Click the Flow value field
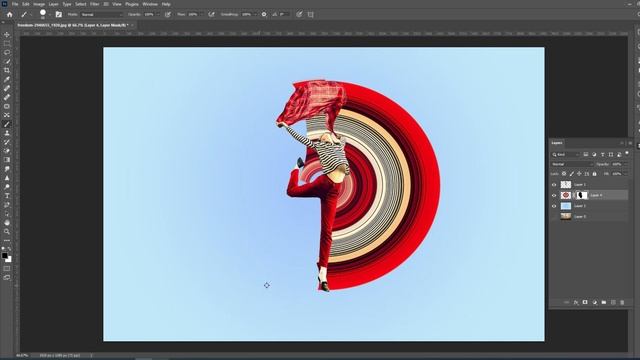Viewport: 640px width, 360px height. click(193, 14)
